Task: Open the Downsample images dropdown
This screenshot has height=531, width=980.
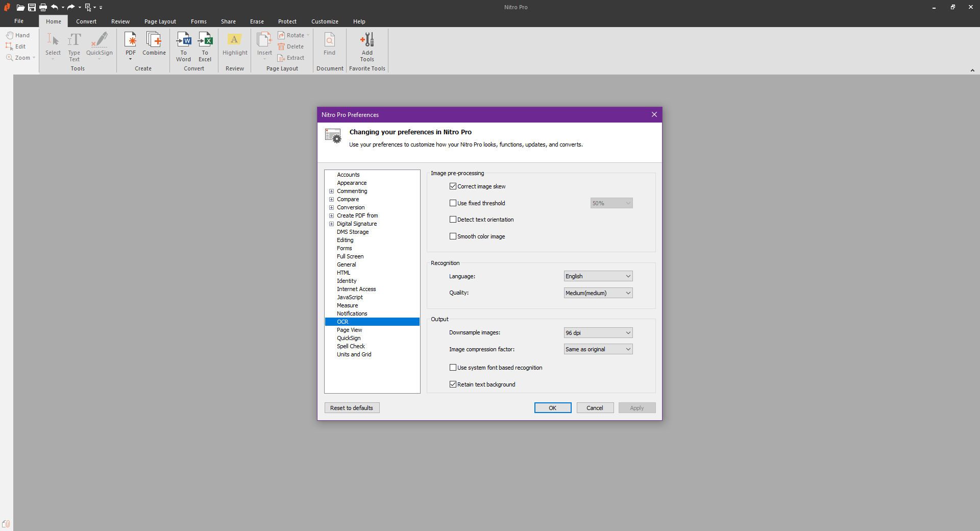Action: coord(598,333)
